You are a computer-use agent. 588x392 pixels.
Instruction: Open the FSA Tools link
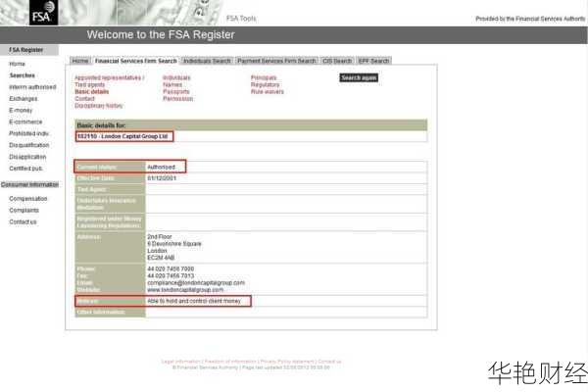coord(241,19)
